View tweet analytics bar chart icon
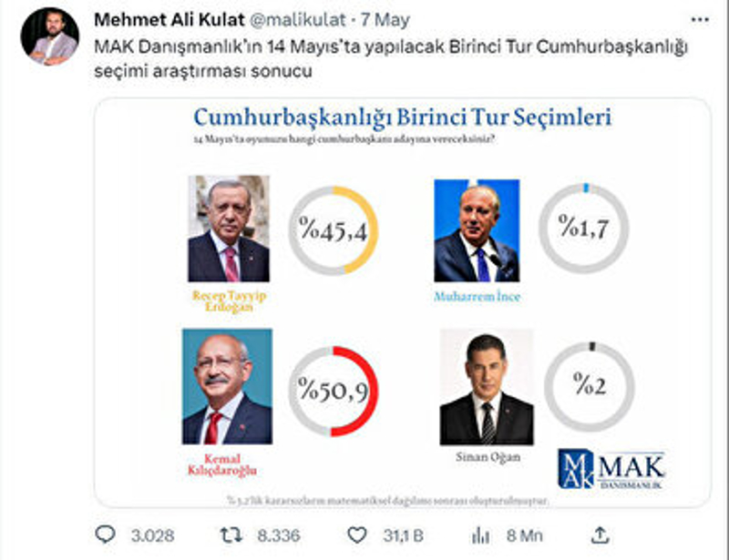The image size is (729, 560). pos(481,535)
